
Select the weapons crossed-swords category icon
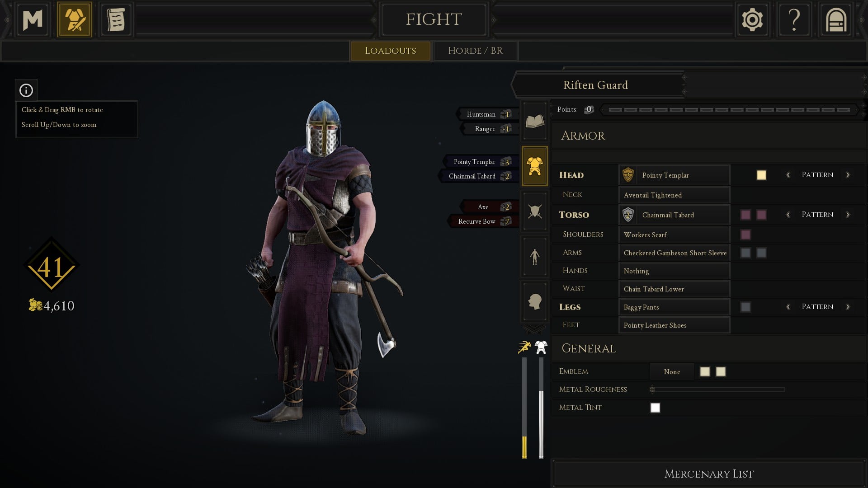535,211
